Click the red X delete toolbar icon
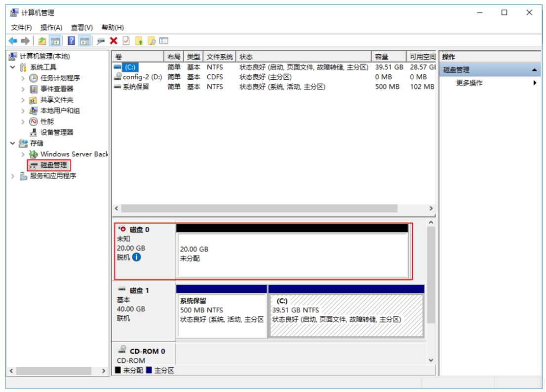 [114, 41]
